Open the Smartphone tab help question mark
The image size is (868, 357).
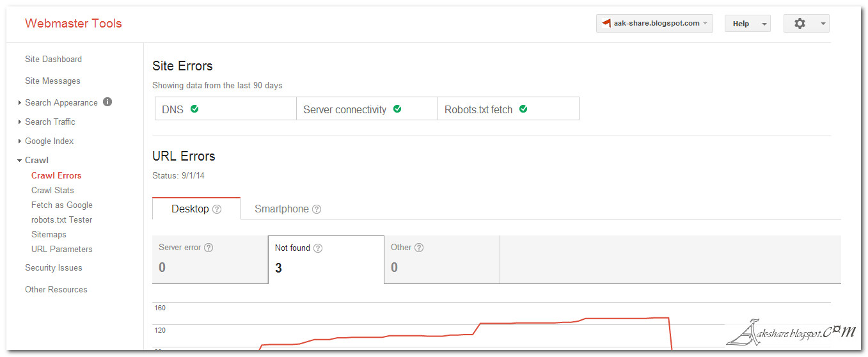[317, 209]
